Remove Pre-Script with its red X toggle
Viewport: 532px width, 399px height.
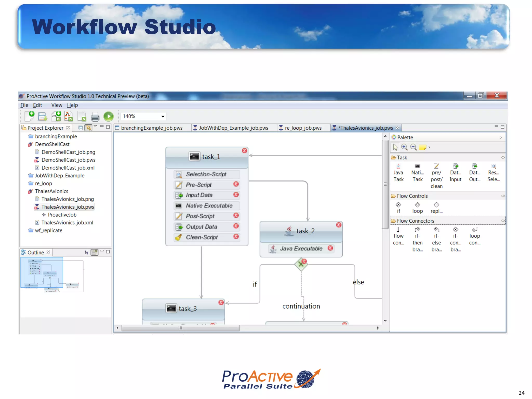tap(236, 184)
